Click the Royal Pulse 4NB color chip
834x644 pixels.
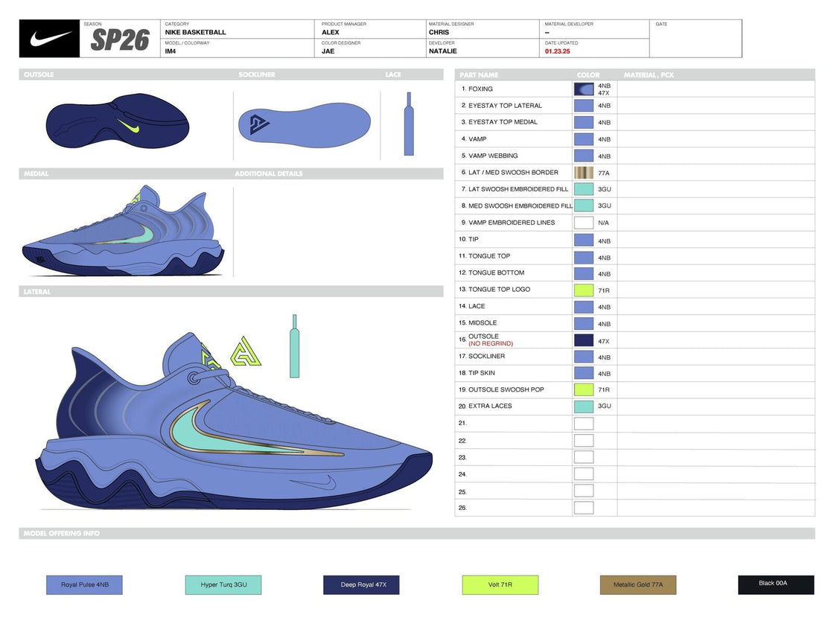click(x=85, y=584)
